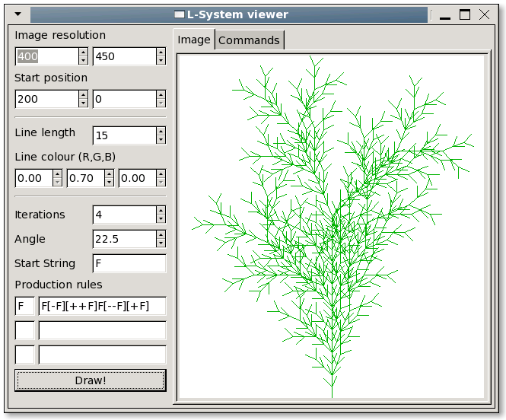
Task: Focus the red colour value field
Action: [34, 178]
